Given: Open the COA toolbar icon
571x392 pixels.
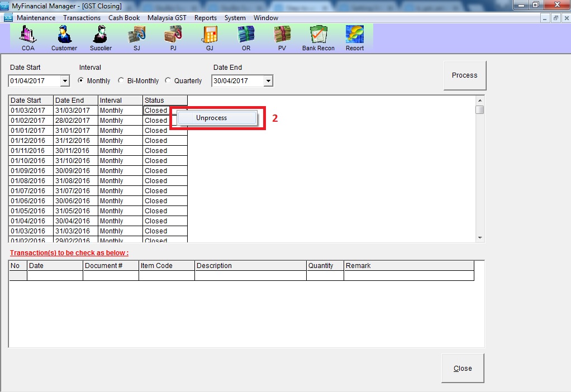Looking at the screenshot, I should (28, 37).
